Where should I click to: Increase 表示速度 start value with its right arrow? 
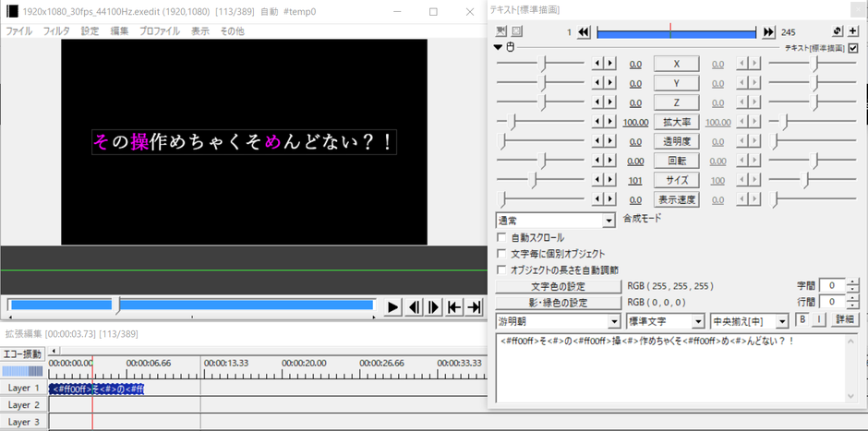(x=610, y=199)
